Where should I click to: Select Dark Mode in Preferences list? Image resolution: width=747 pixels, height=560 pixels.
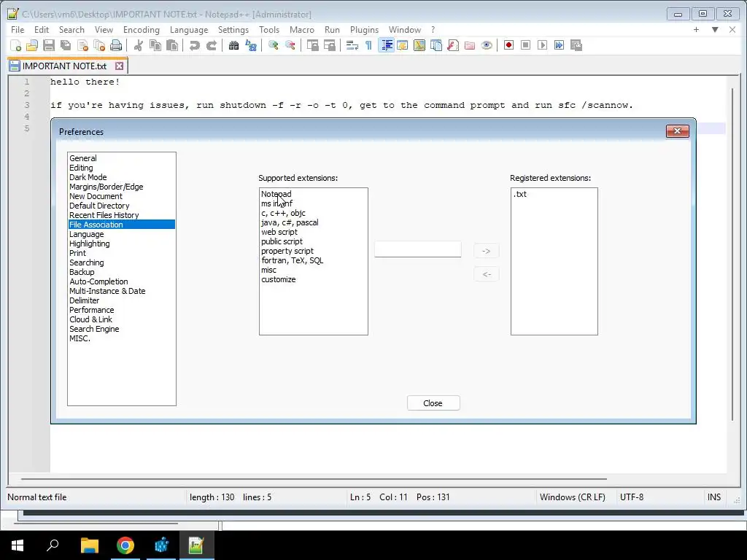pos(88,177)
